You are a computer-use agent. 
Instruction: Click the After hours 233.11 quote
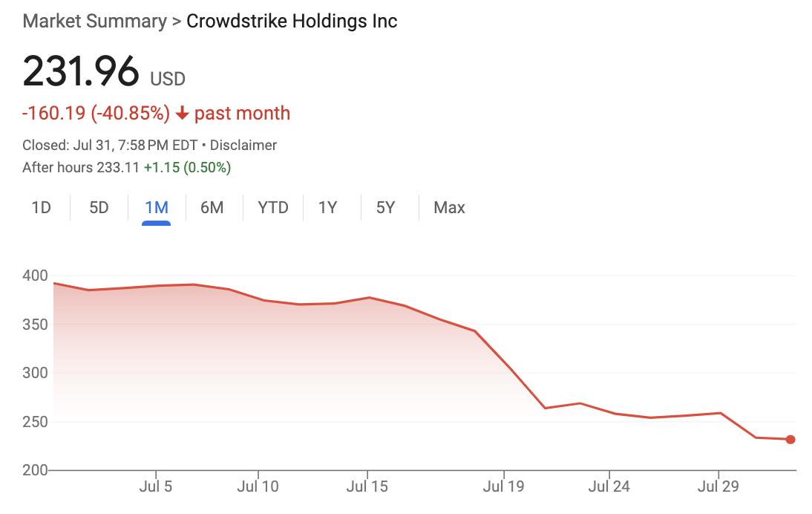point(81,167)
